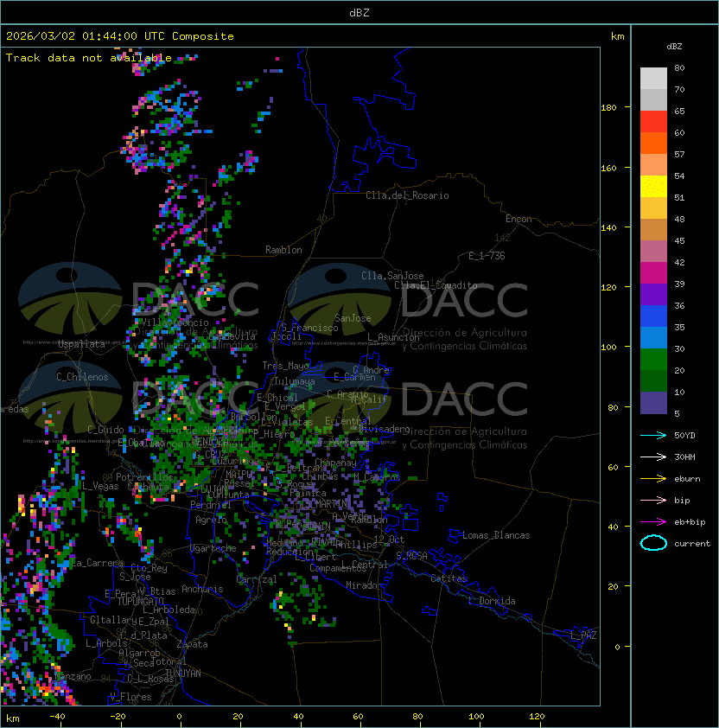The image size is (719, 728).
Task: Click the dBZ title at top
Action: (359, 12)
